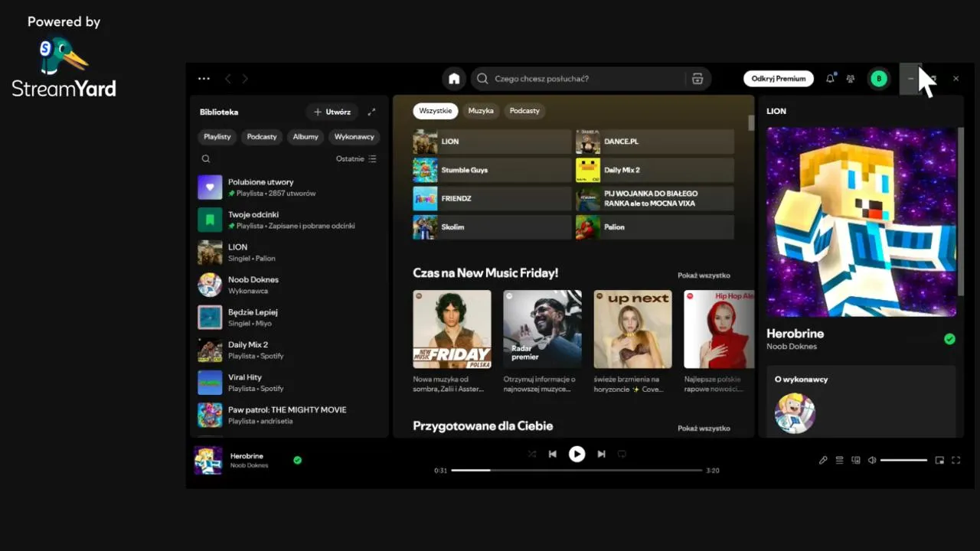Image resolution: width=980 pixels, height=551 pixels.
Task: Open connect to a device
Action: (x=856, y=461)
